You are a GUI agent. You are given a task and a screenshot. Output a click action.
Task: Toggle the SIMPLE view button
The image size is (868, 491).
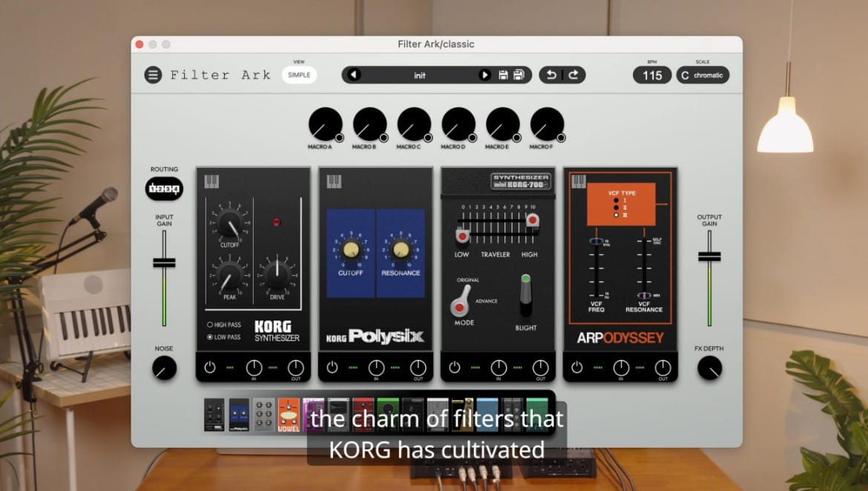coord(299,75)
